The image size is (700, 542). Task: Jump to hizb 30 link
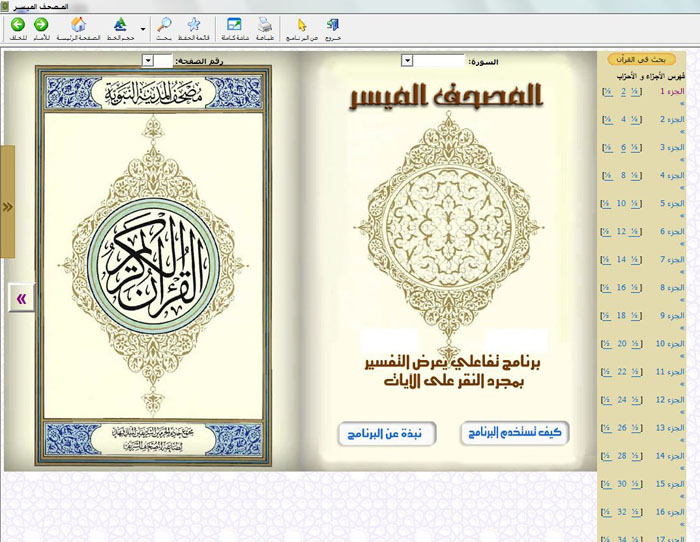621,484
